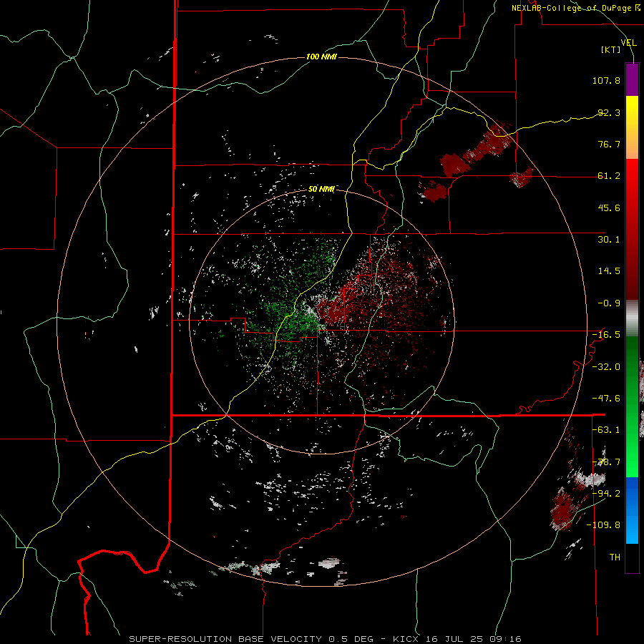Select the 61.2 velocity scale value

point(609,176)
